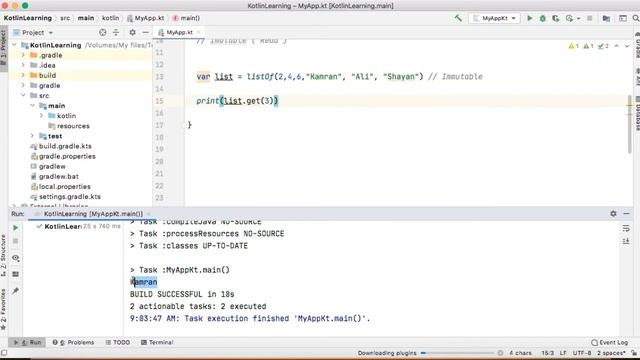This screenshot has height=360, width=640.
Task: Open Event Log
Action: pyautogui.click(x=609, y=342)
